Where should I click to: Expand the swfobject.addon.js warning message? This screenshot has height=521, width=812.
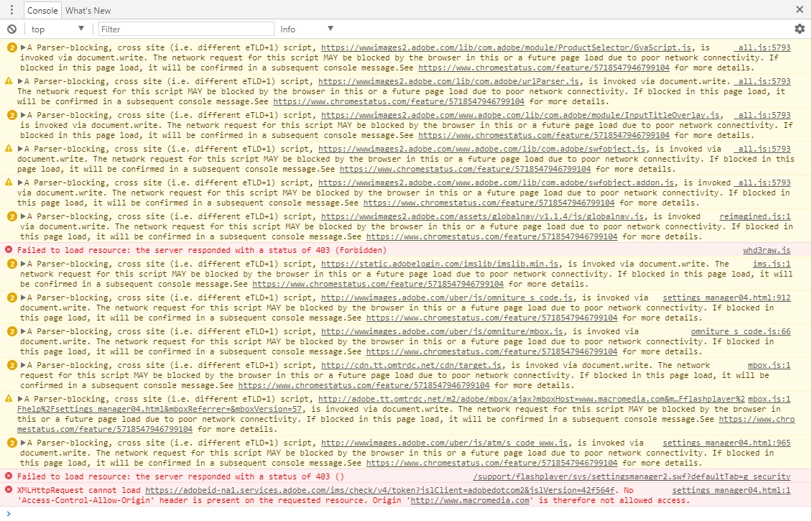tap(20, 183)
